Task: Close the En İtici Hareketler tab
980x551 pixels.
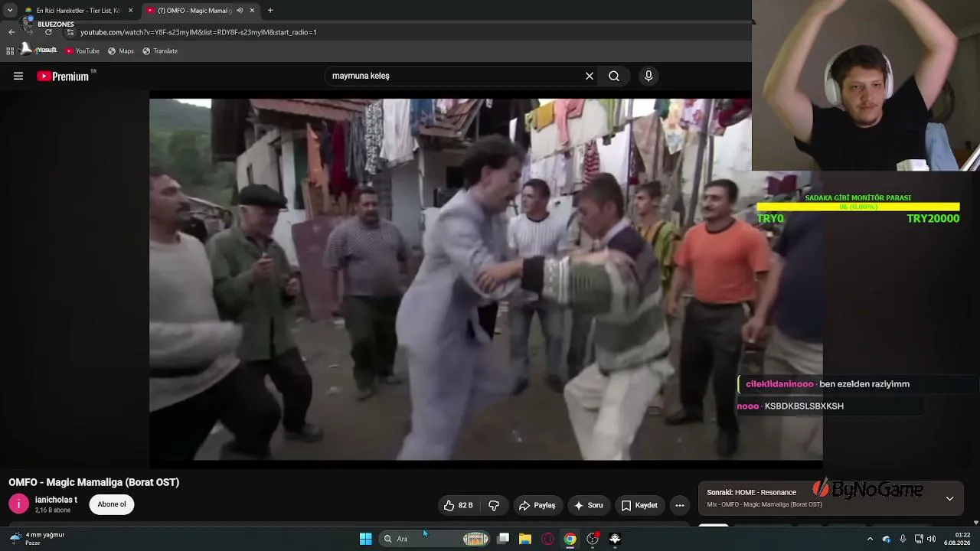Action: (x=130, y=11)
